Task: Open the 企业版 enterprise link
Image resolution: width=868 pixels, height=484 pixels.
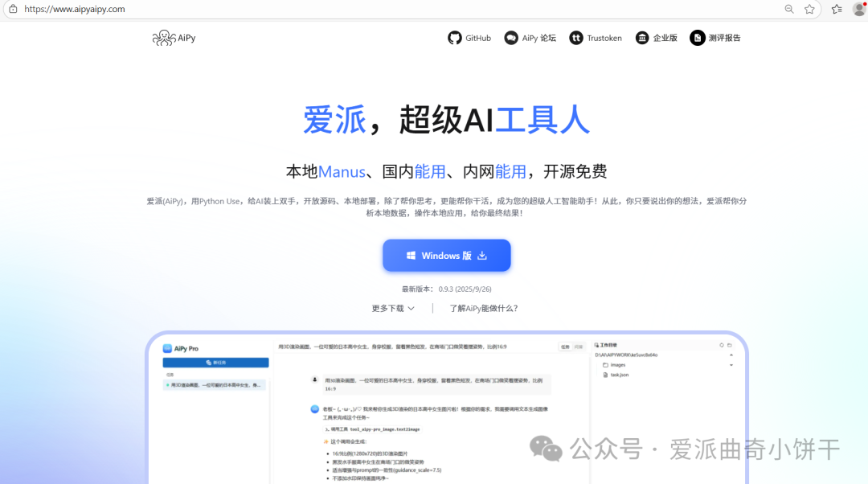Action: coord(656,38)
